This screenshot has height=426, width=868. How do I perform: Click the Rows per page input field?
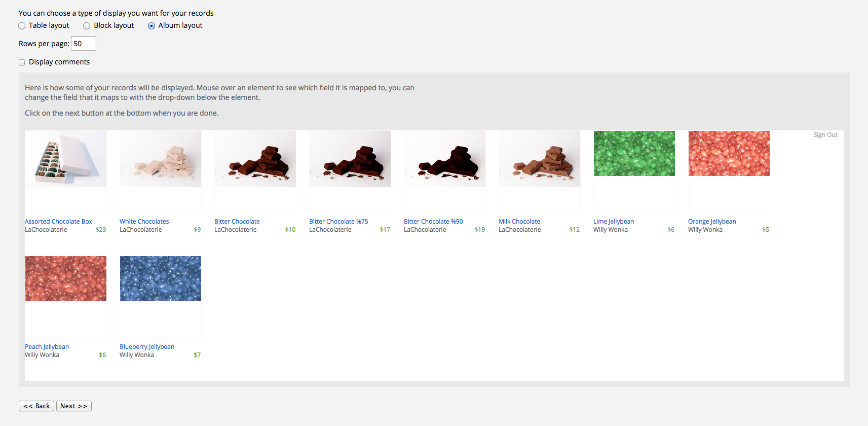[84, 44]
